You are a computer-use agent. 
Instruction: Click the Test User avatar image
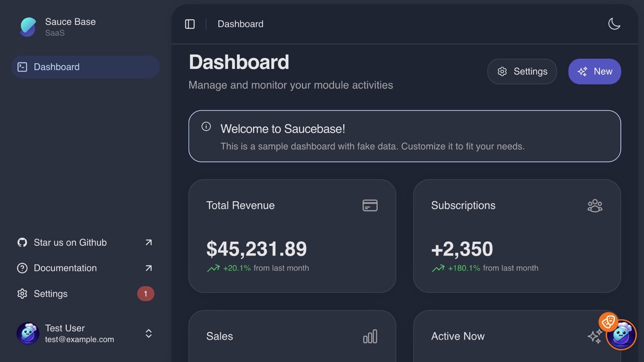[x=28, y=333]
